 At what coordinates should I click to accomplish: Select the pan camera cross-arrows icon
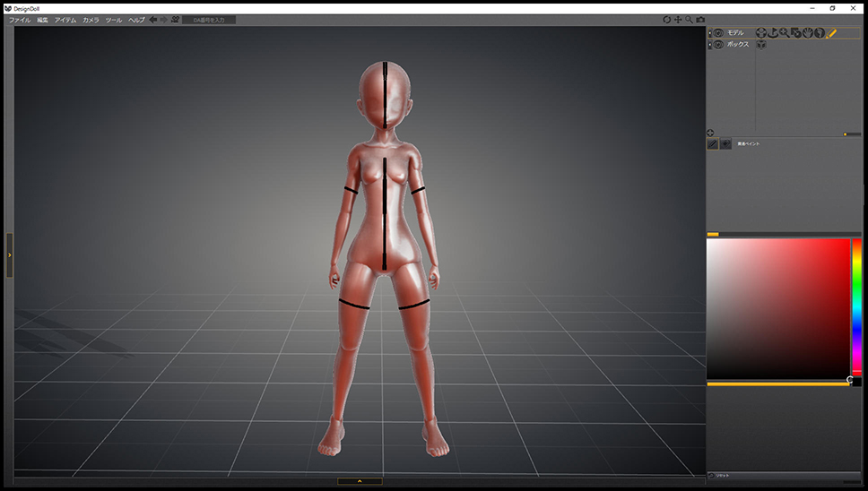(x=678, y=20)
